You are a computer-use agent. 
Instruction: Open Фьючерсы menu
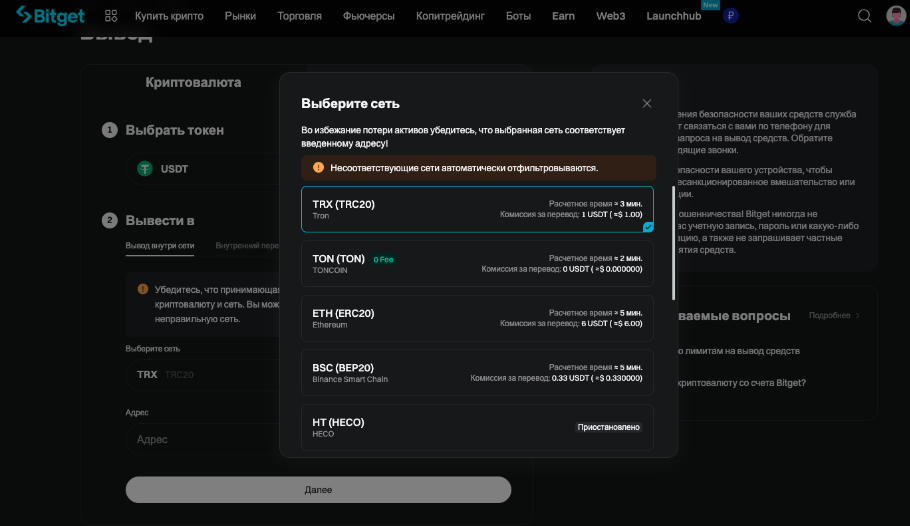coord(369,16)
